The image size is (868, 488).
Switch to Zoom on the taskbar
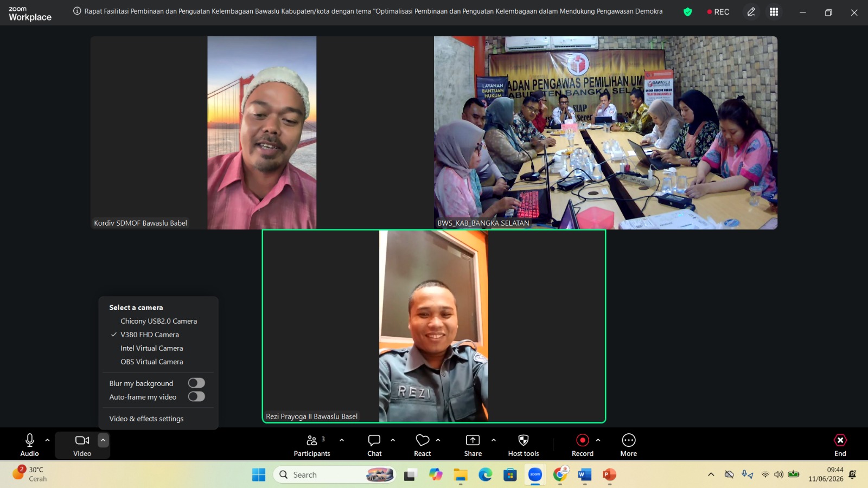pyautogui.click(x=535, y=475)
